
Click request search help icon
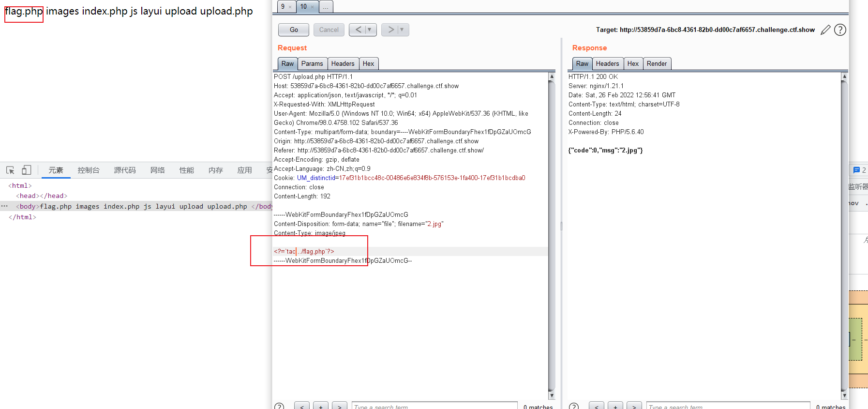tap(279, 407)
